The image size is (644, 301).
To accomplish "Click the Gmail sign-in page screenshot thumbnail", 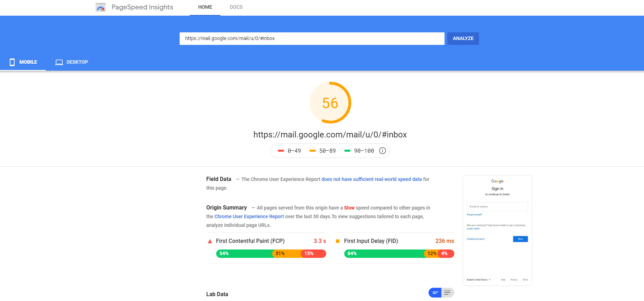I will [x=497, y=230].
